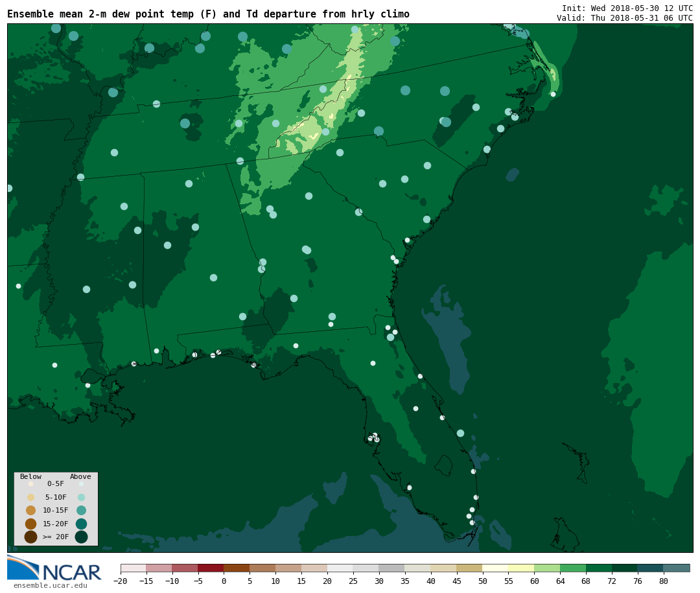The height and width of the screenshot is (593, 700).
Task: Pick the 68 to 72 dark green colorbar swatch
Action: tap(599, 568)
